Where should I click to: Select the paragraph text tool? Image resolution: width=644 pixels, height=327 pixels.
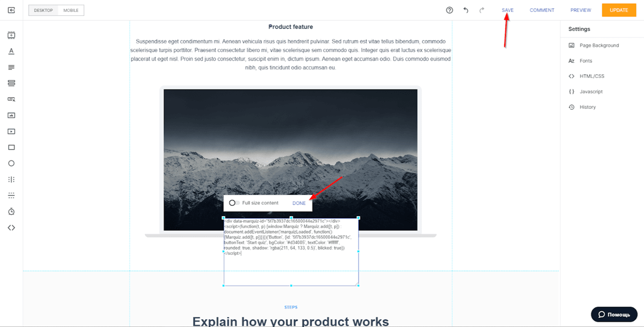[x=11, y=67]
